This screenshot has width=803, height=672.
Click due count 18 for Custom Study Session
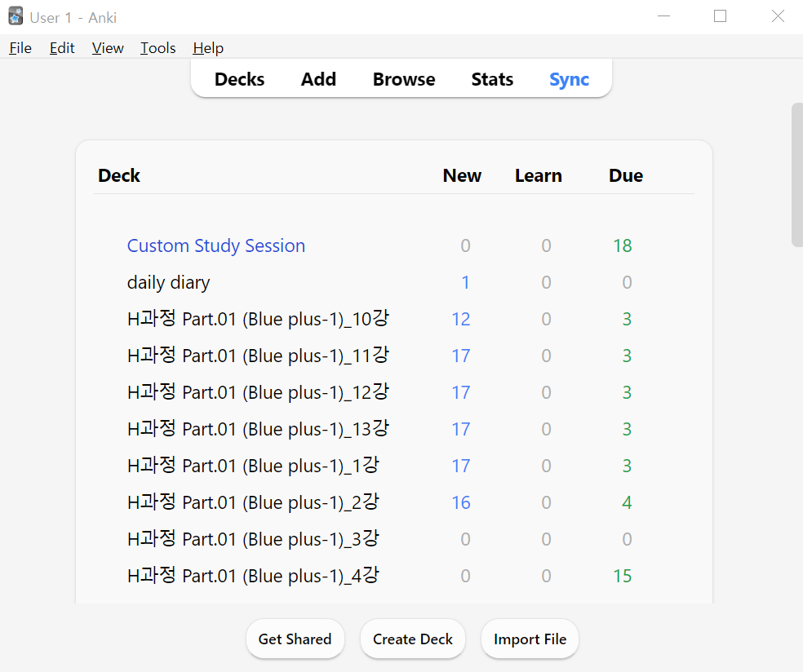623,245
